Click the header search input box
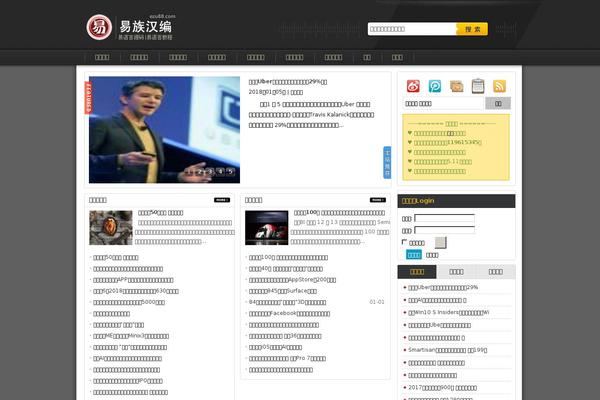600x400 pixels. 412,29
